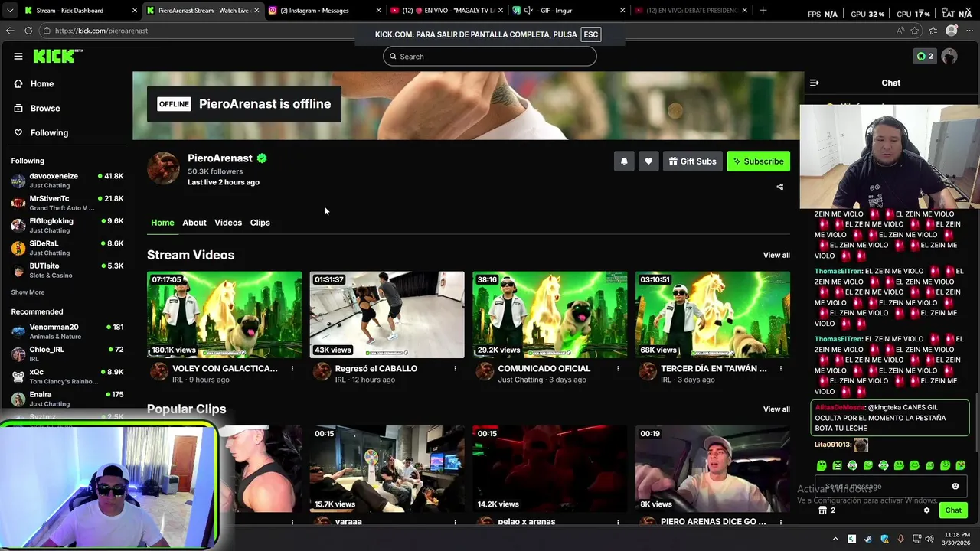Share the channel via share icon
The image size is (980, 551).
(x=780, y=187)
